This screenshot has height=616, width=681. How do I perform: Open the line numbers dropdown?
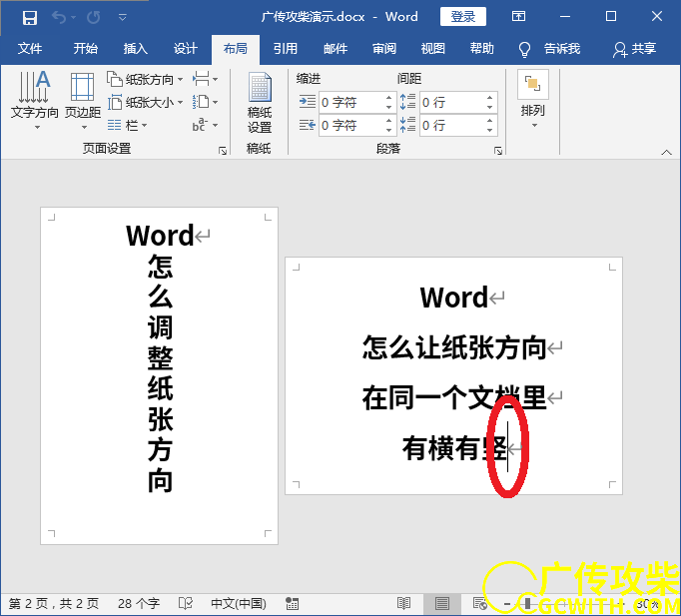[x=205, y=103]
